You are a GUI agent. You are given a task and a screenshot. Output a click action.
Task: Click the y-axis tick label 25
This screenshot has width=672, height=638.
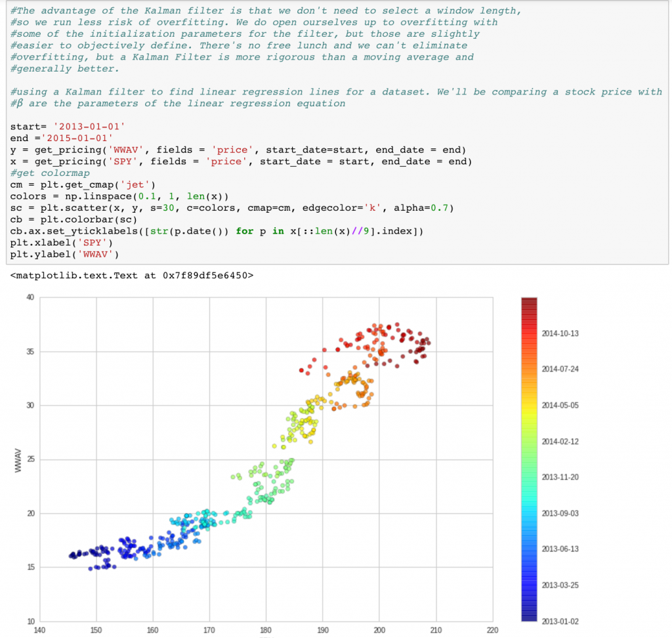(30, 459)
